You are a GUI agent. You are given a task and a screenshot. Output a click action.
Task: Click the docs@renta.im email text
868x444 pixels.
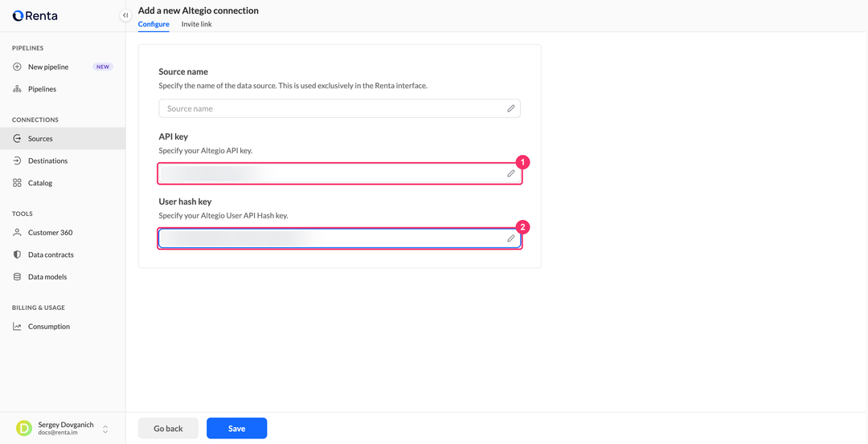pos(58,433)
